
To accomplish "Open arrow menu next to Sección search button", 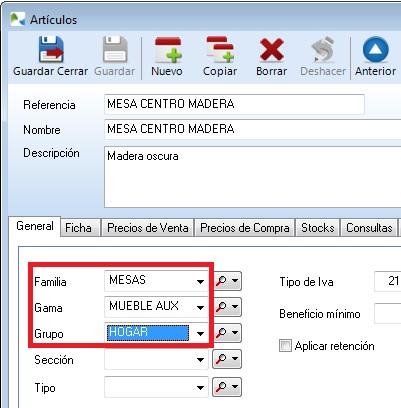I will [235, 359].
